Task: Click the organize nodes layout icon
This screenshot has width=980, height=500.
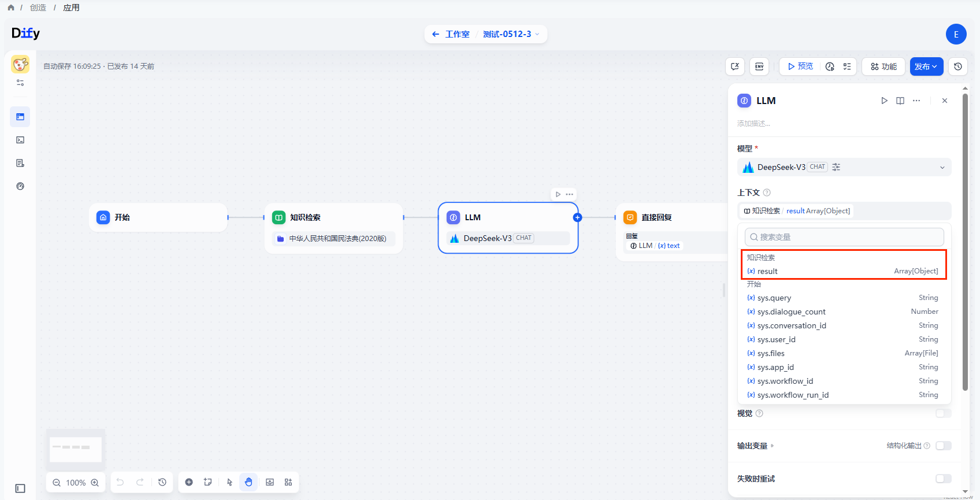Action: [288, 482]
